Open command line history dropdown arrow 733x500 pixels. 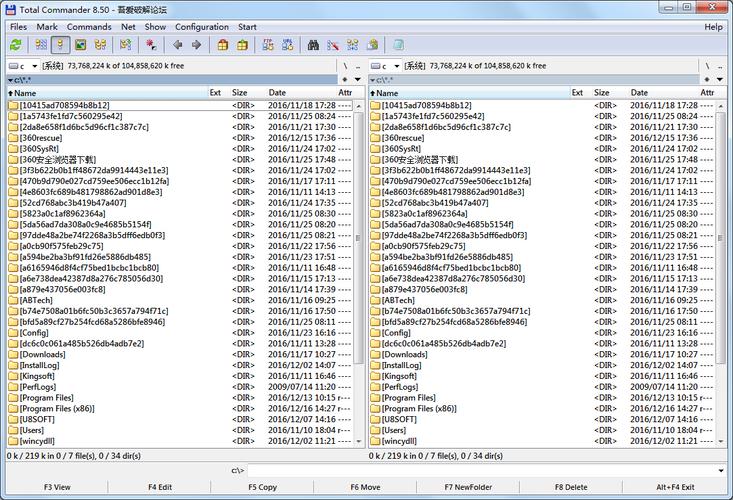pyautogui.click(x=721, y=470)
